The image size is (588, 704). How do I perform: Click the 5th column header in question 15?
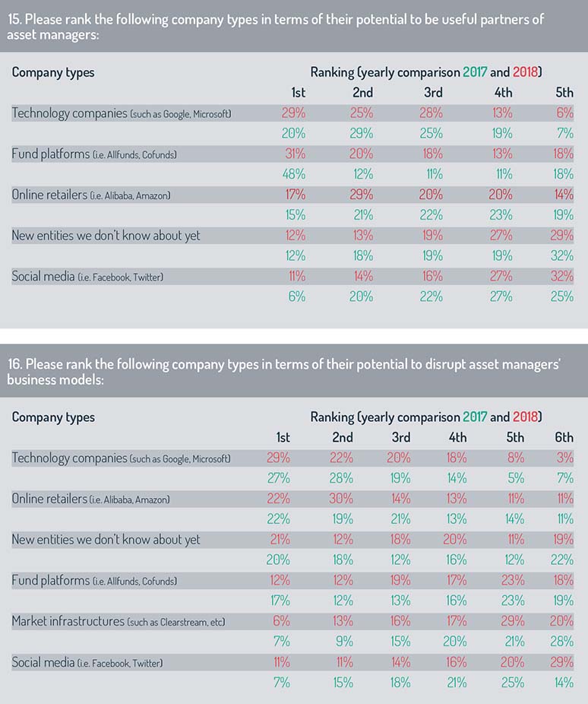click(x=564, y=93)
